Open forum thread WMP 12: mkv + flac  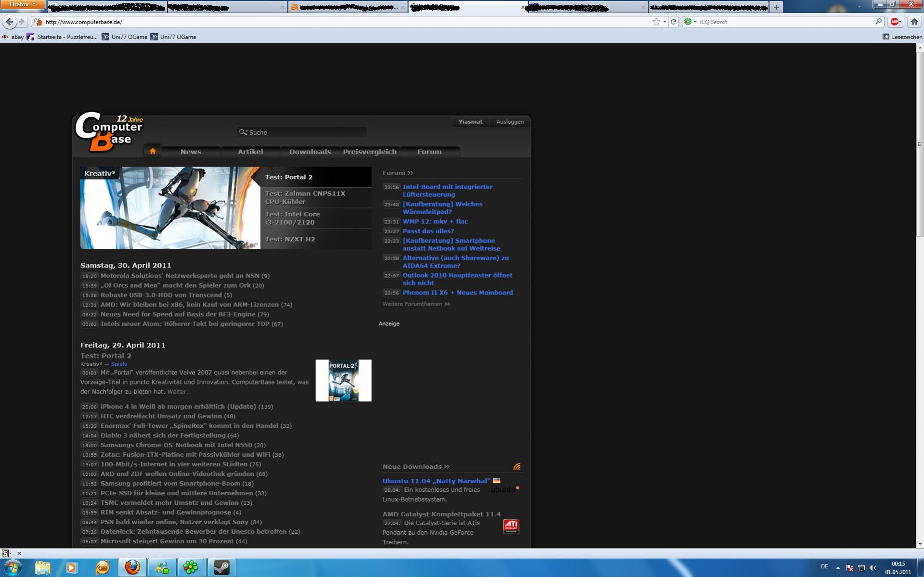click(x=435, y=221)
